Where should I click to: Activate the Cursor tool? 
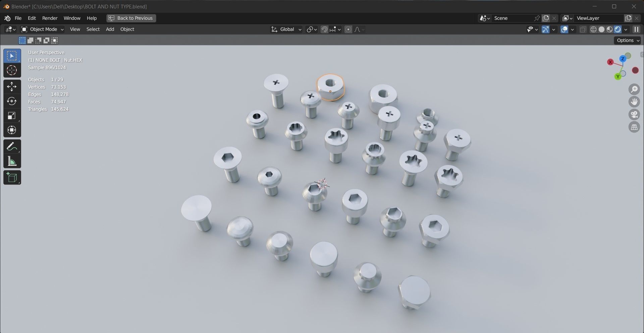[12, 70]
